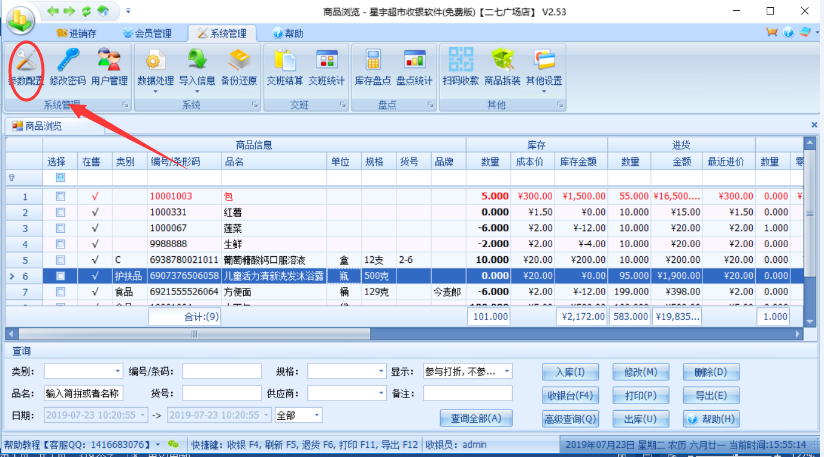Image resolution: width=824 pixels, height=457 pixels.
Task: Click the green forward arrow
Action: (69, 11)
